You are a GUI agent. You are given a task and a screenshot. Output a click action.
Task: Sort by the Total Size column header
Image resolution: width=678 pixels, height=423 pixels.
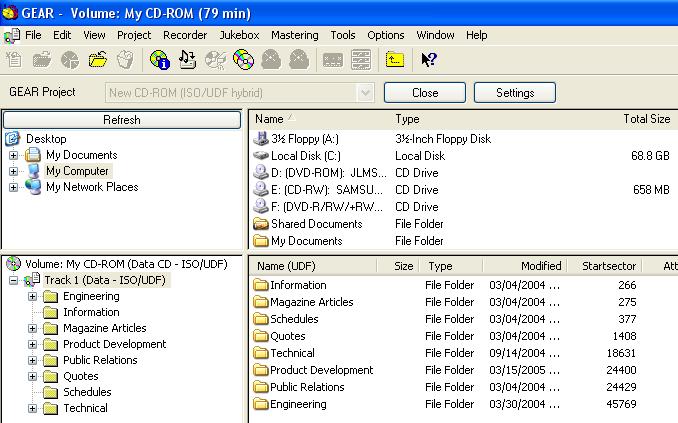point(646,119)
